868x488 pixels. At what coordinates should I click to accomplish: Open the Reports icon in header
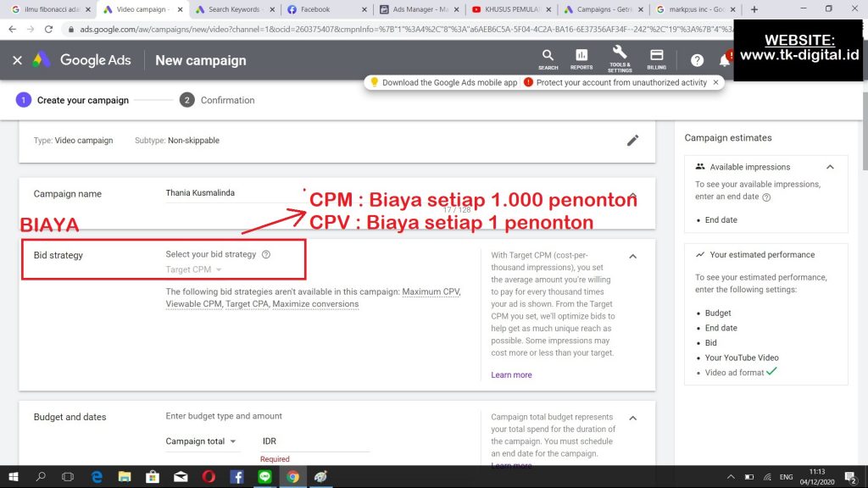581,58
